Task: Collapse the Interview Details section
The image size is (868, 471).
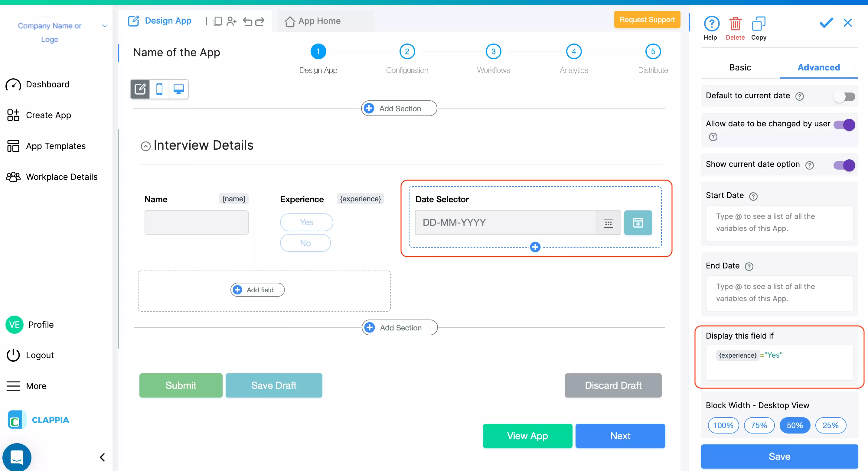Action: [145, 146]
